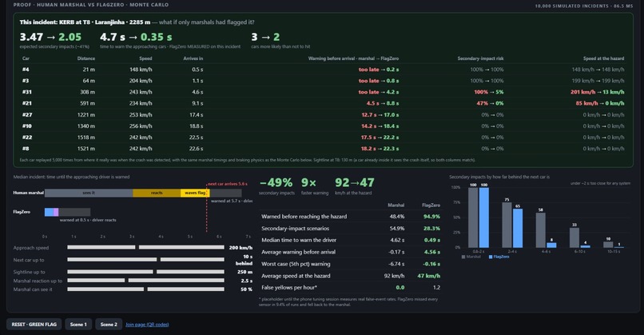Click the Marshal bar labeled 75 in chart

[507, 225]
